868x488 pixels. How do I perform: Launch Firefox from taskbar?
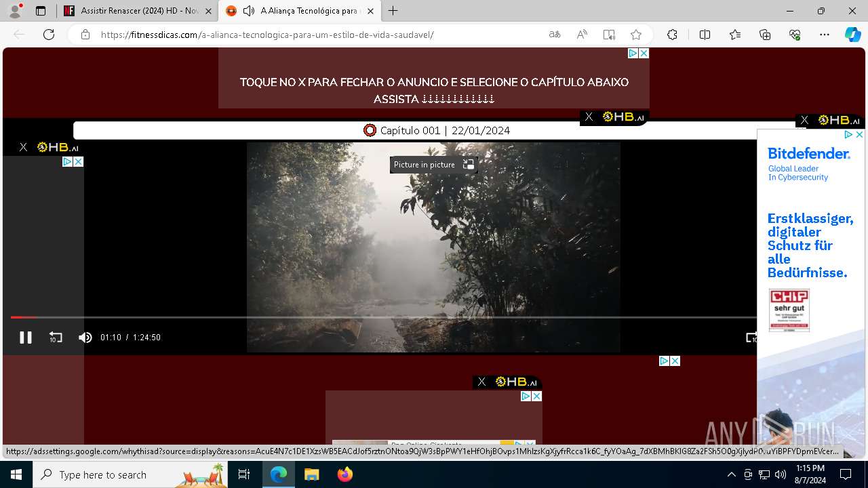tap(344, 474)
